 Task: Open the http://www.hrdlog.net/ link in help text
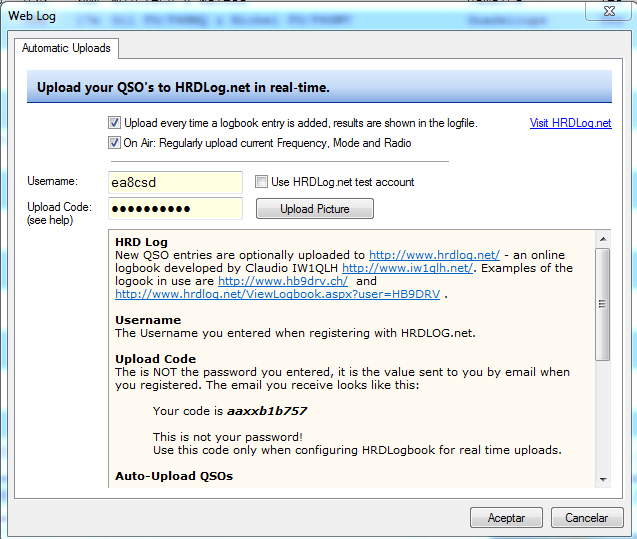click(434, 255)
